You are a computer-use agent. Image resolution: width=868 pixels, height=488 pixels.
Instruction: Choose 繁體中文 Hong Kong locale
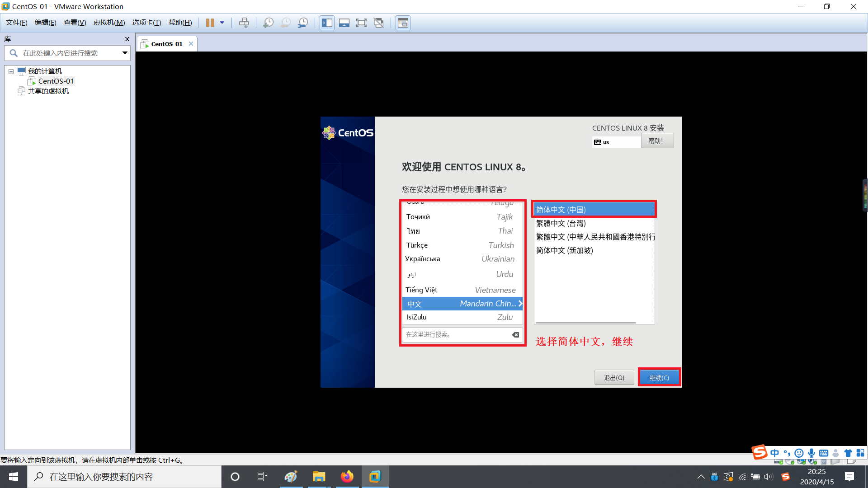tap(594, 237)
